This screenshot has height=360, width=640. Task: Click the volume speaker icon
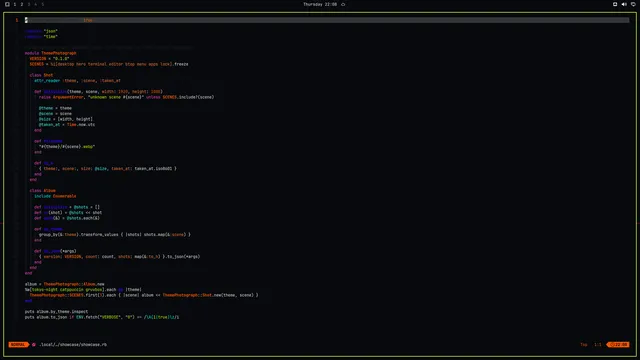(624, 4)
